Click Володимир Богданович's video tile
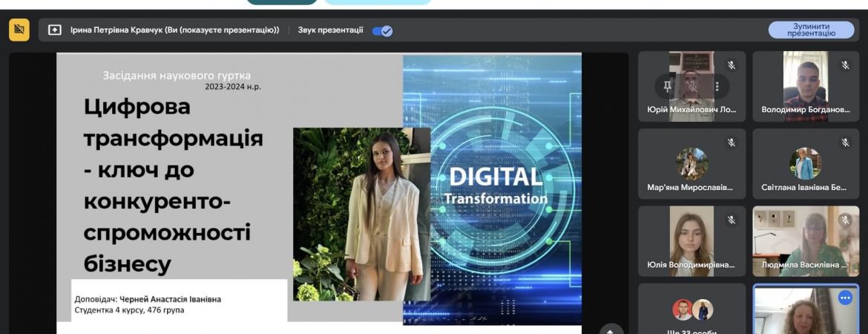The height and width of the screenshot is (334, 868). (x=806, y=86)
